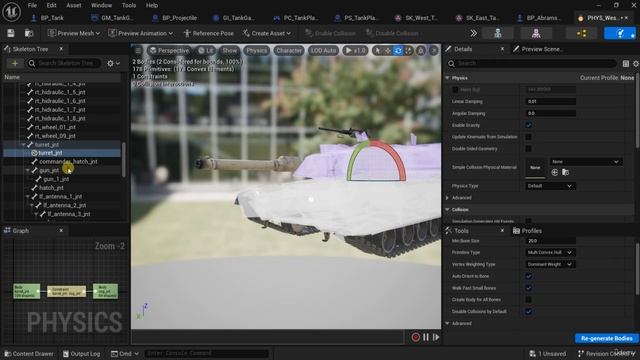The image size is (640, 360).
Task: Switch to the Animation Blueprint mode icon
Action: [x=582, y=33]
